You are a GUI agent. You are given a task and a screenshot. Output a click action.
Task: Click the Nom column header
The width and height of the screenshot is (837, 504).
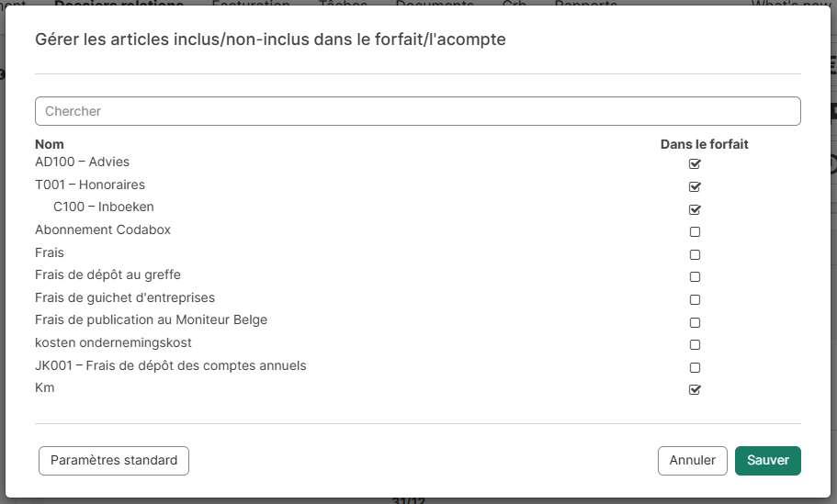(x=50, y=144)
